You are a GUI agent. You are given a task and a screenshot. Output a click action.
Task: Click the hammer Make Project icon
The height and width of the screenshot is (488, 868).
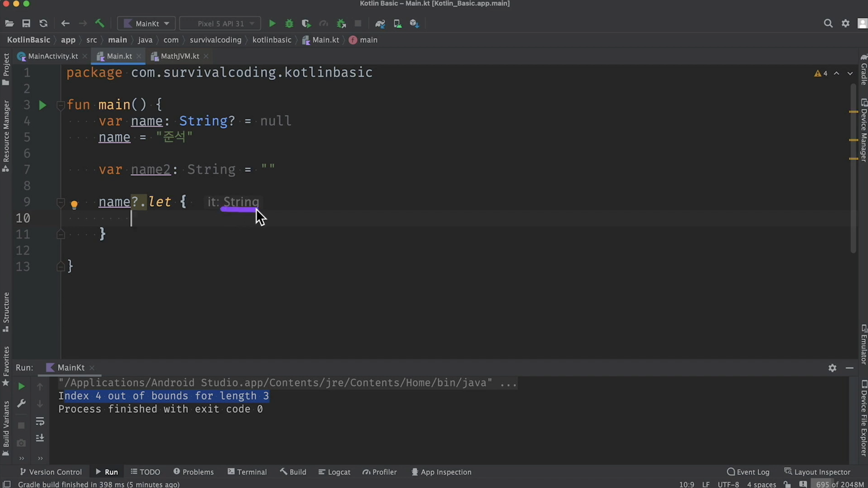99,23
